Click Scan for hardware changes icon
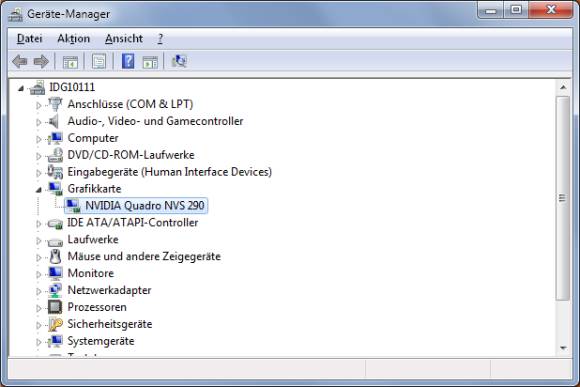580x387 pixels. pyautogui.click(x=179, y=61)
